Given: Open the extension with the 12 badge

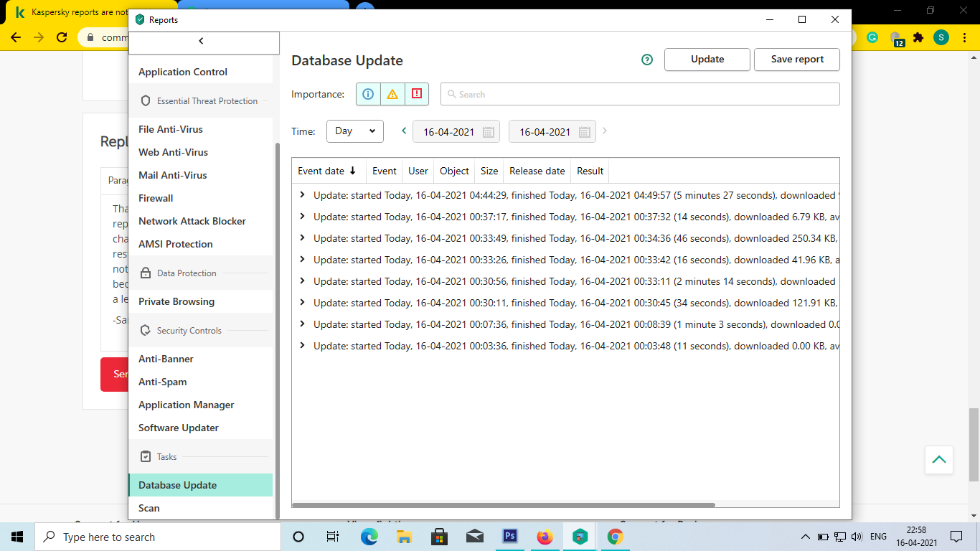Looking at the screenshot, I should coord(895,38).
